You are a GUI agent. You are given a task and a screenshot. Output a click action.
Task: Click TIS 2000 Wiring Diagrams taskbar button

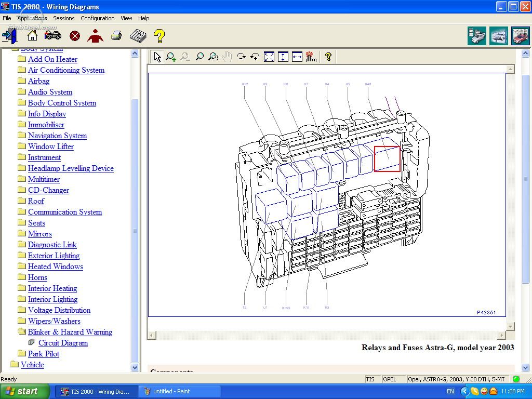[x=96, y=392]
